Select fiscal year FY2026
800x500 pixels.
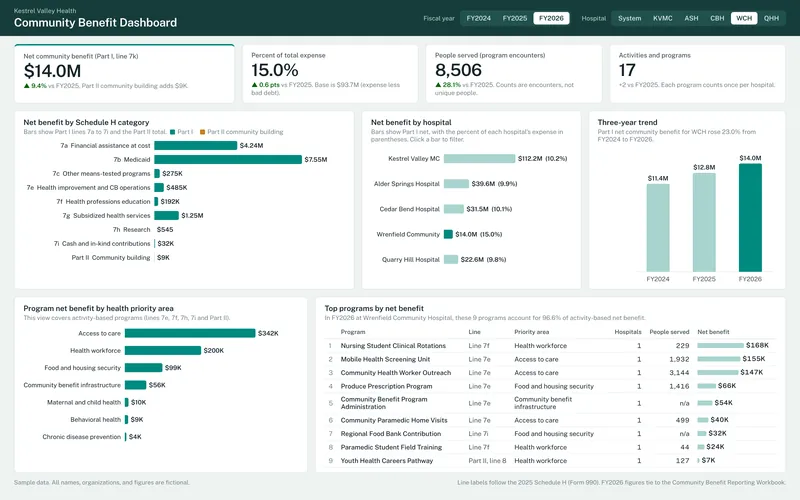click(551, 18)
